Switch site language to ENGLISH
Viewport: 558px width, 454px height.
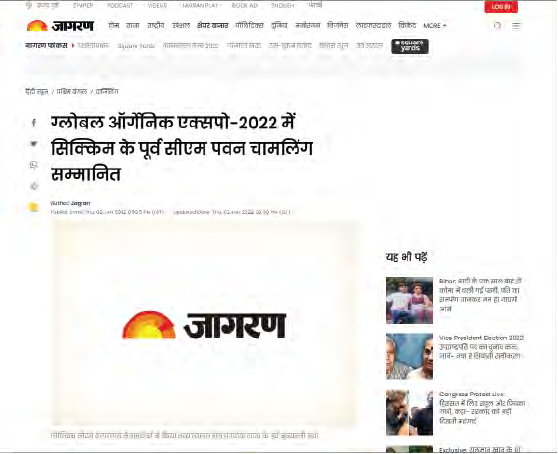[x=282, y=6]
